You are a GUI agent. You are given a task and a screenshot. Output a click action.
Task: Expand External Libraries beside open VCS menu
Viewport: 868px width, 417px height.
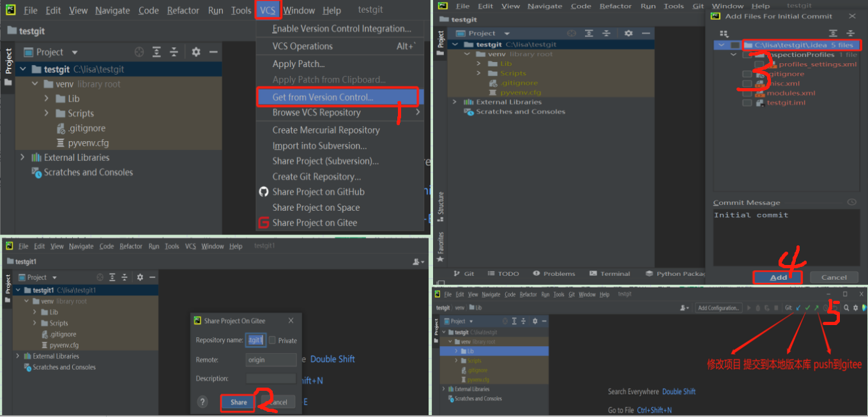pos(23,157)
